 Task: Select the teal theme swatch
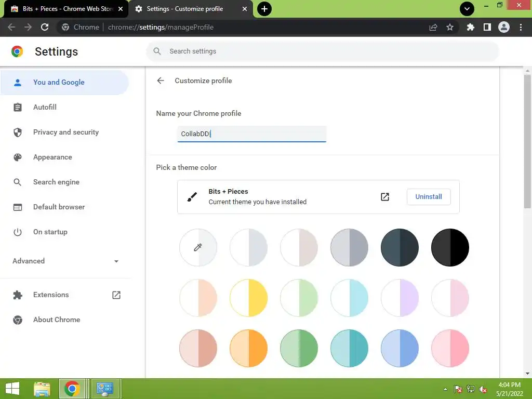pyautogui.click(x=350, y=348)
